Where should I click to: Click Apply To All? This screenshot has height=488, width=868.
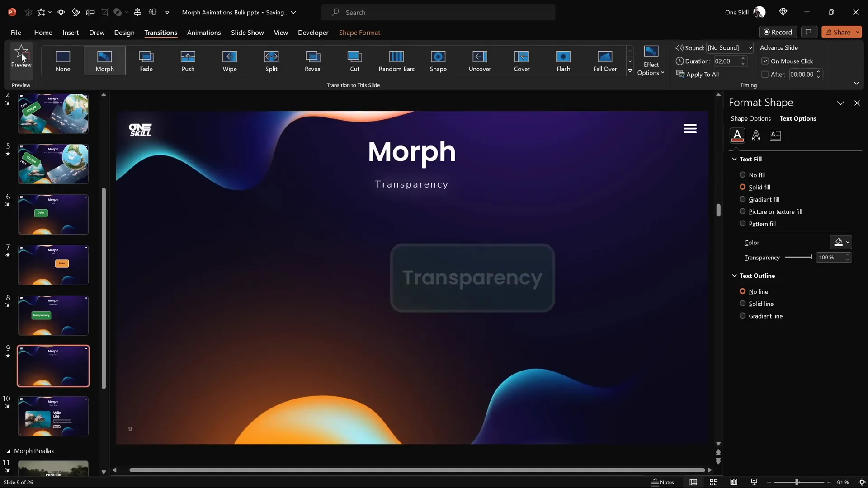point(698,74)
